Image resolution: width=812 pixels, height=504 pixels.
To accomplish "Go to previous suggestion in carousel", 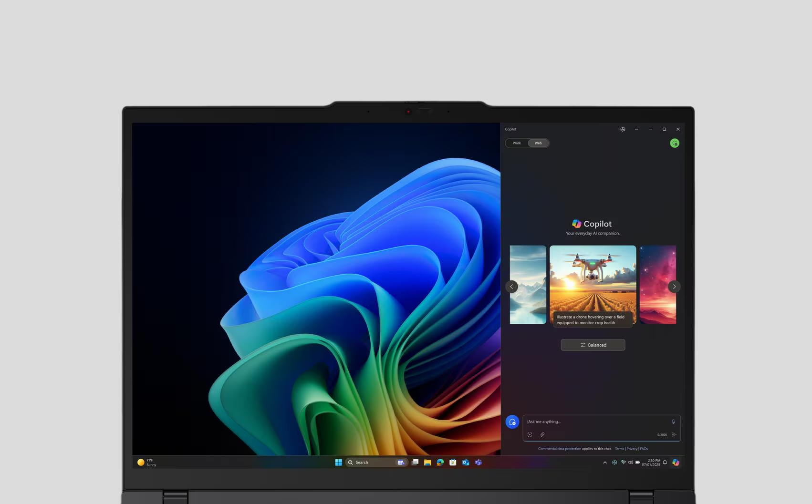I will coord(511,287).
